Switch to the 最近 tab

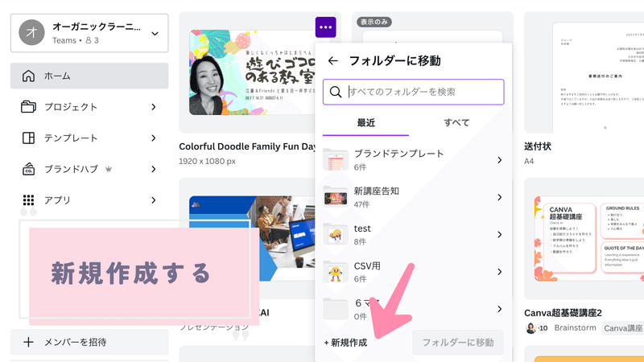(366, 123)
